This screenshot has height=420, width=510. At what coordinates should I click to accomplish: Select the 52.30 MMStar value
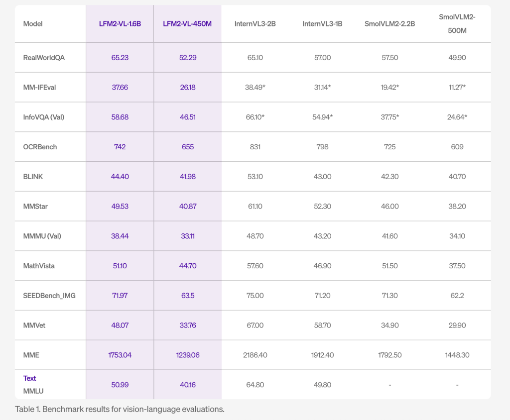[322, 207]
